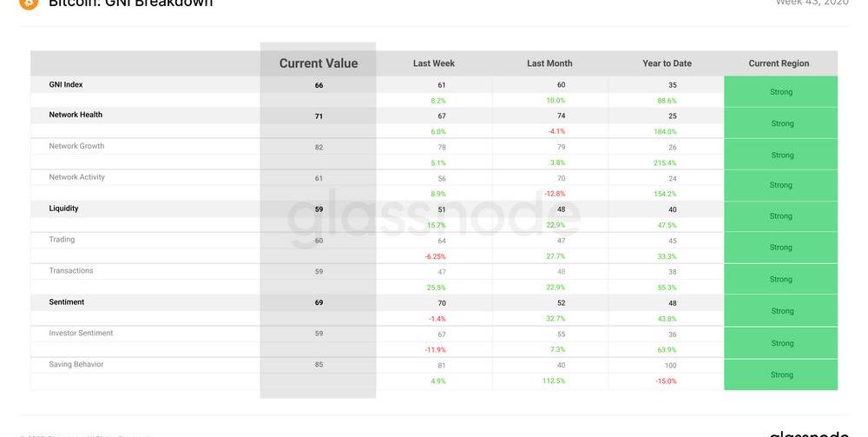Select the Last Week column header

434,63
